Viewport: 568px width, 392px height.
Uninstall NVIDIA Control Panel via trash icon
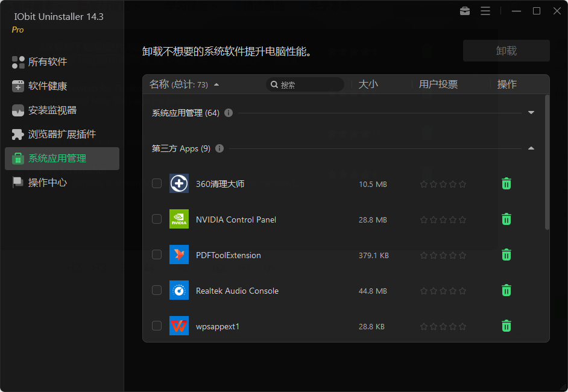(506, 219)
